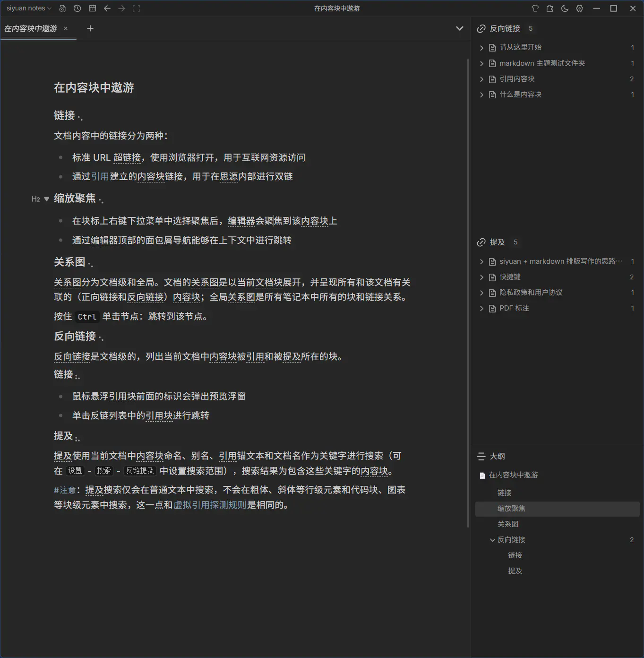644x658 pixels.
Task: Click the H2 block icon beside 缩放聚焦
Action: (x=36, y=199)
